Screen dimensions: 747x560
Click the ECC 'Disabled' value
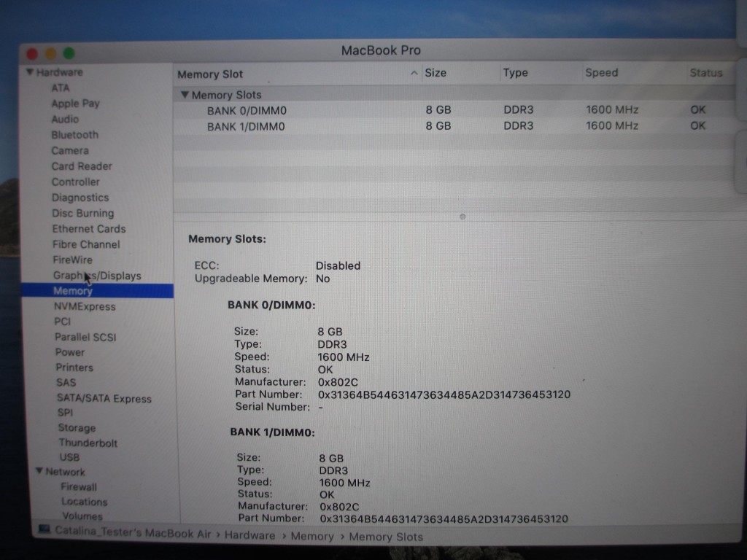[x=338, y=265]
